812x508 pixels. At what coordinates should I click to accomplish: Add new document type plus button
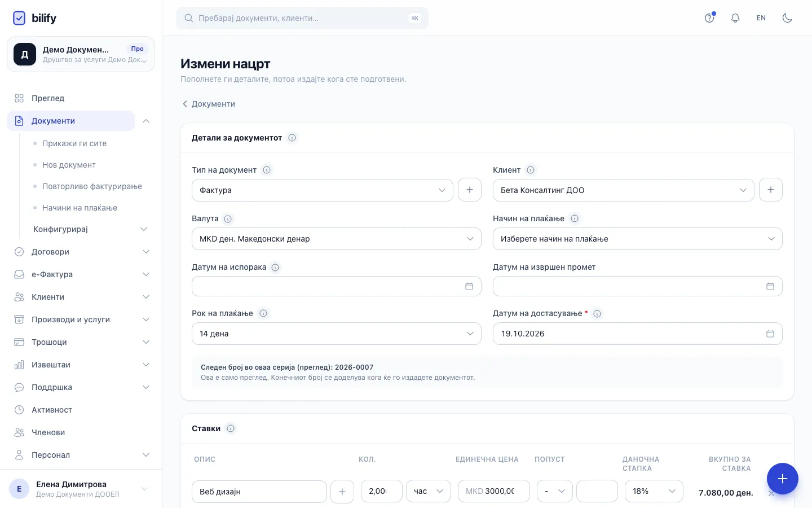[470, 190]
